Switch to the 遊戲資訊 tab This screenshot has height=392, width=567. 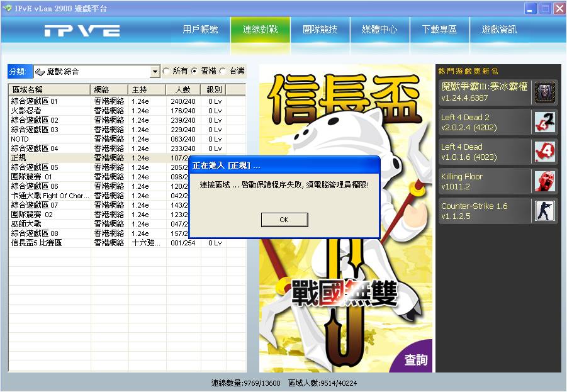tap(499, 30)
